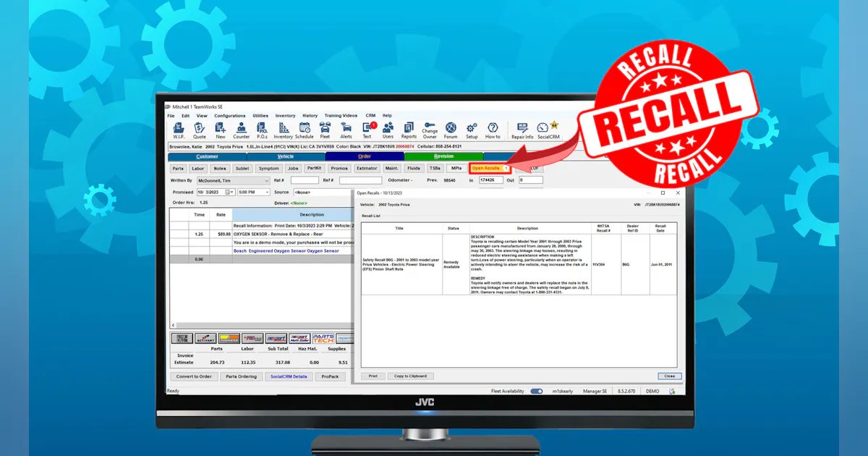
Task: Click the PartKit button
Action: click(314, 168)
